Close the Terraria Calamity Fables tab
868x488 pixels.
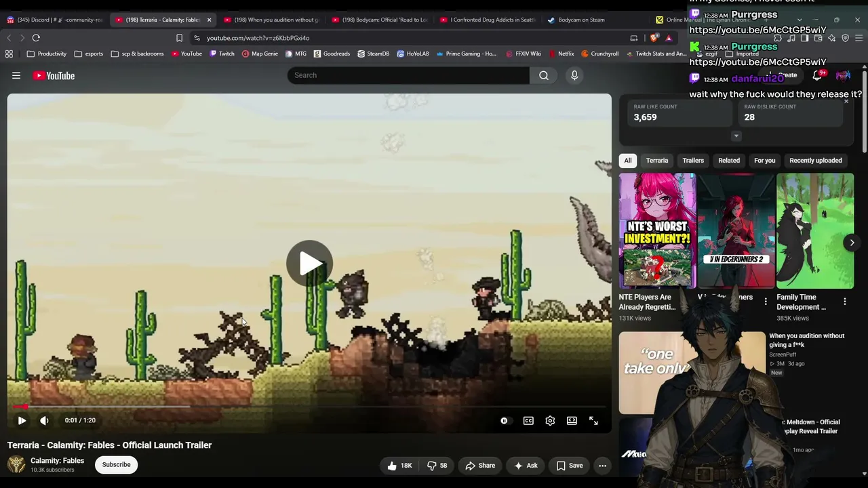click(x=209, y=20)
